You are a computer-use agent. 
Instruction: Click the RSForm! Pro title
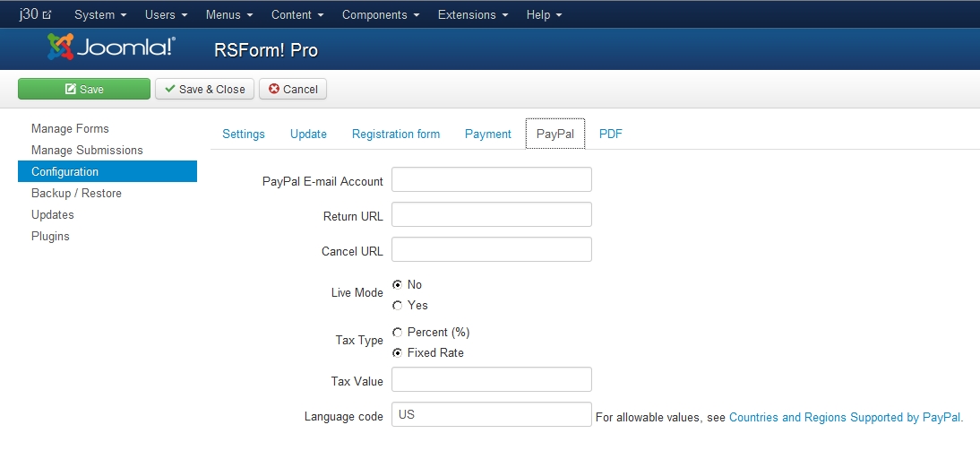266,50
